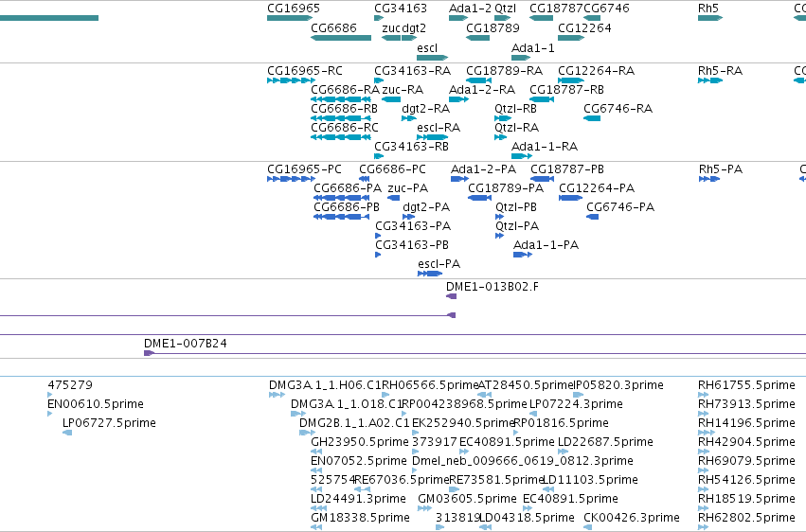Click the Rh5 gene feature

coord(710,18)
